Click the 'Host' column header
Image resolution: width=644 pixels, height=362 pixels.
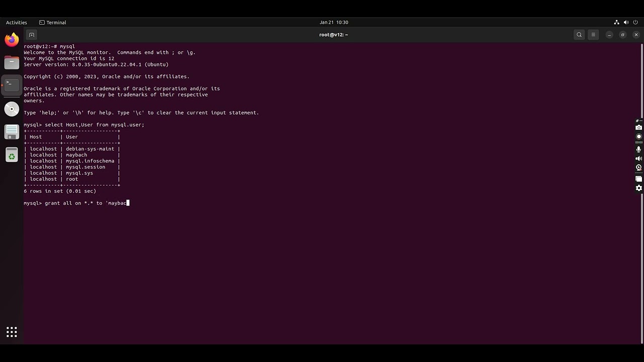[36, 137]
